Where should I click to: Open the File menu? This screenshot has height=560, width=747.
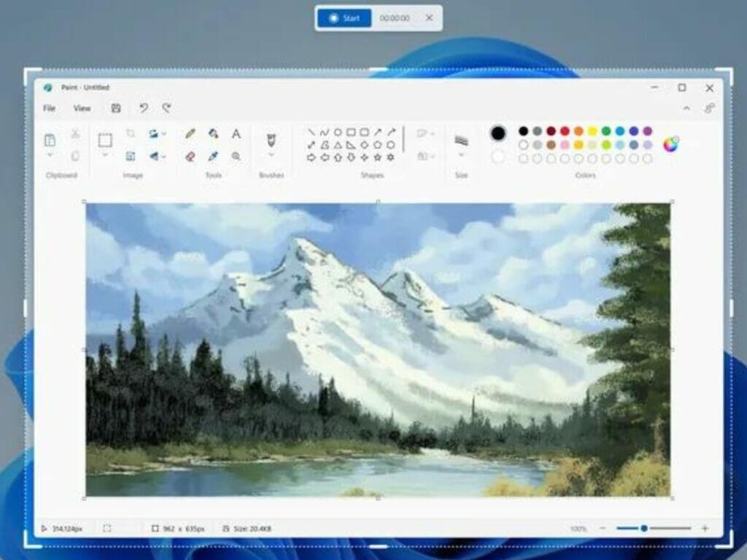[x=49, y=108]
